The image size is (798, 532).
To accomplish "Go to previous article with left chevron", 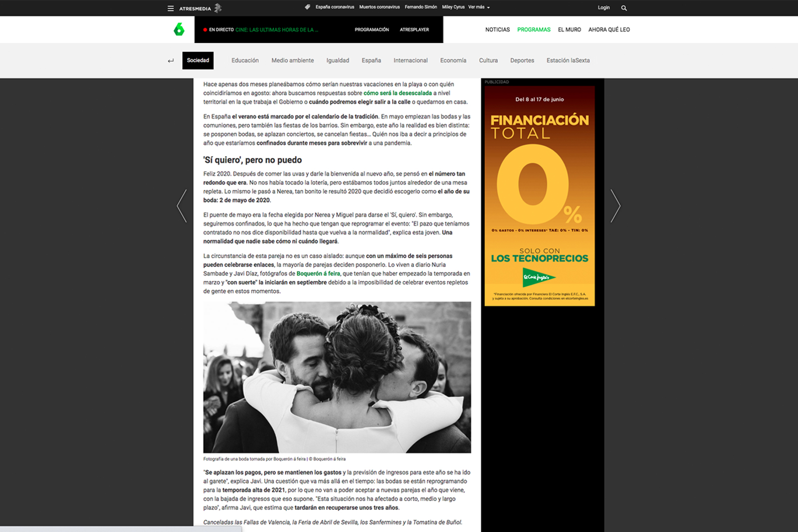I will (x=182, y=205).
